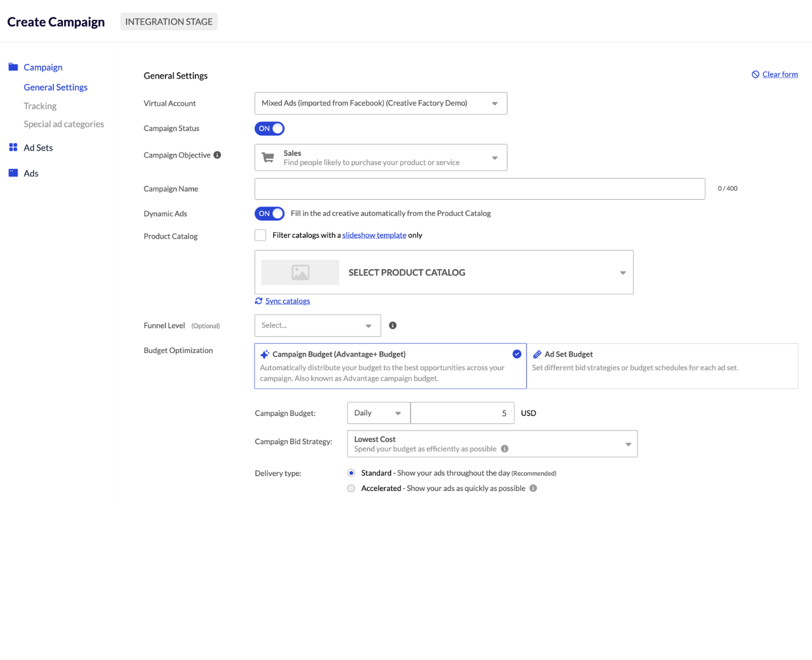Screen dimensions: 812x660
Task: Open Special ad categories in sidebar
Action: 64,124
